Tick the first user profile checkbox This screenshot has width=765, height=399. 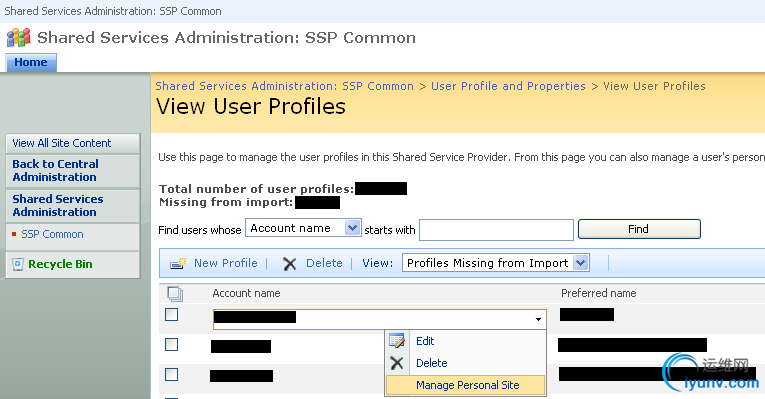171,315
